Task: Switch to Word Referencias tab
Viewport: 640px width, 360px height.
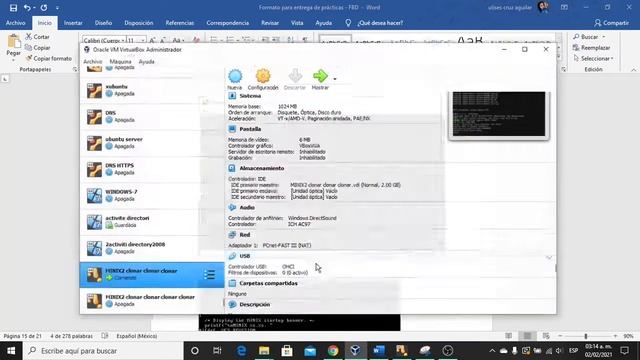Action: [180, 23]
